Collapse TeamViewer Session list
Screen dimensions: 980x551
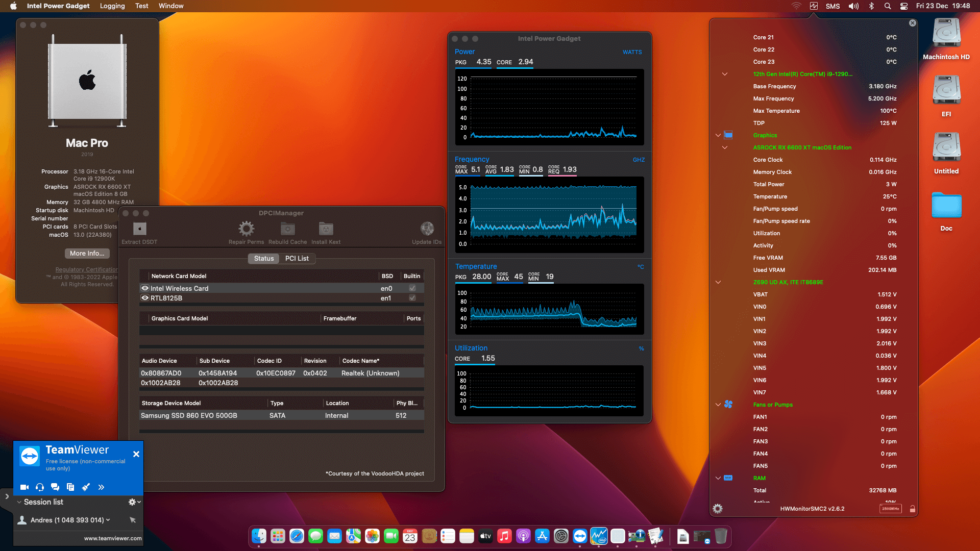(x=19, y=502)
